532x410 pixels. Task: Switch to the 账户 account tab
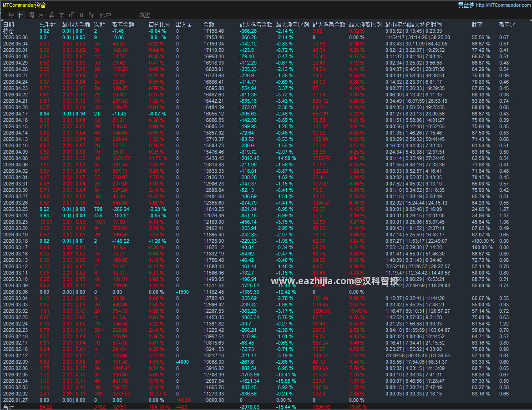click(x=105, y=15)
